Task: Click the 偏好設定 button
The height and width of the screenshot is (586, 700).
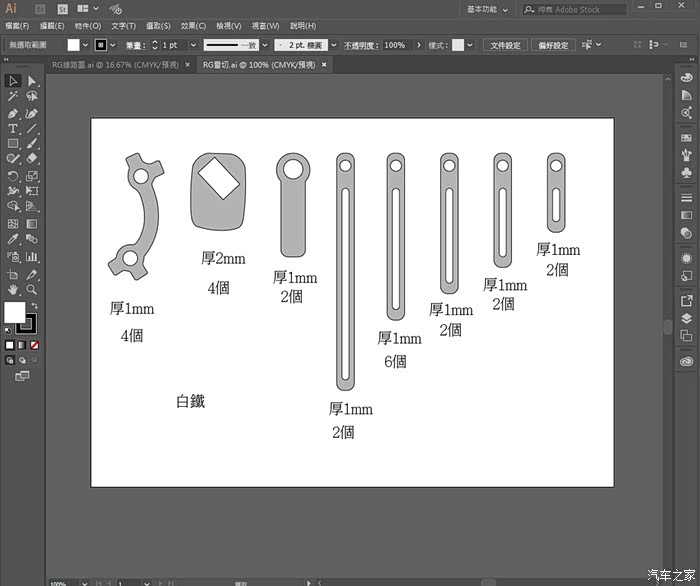Action: coord(552,45)
